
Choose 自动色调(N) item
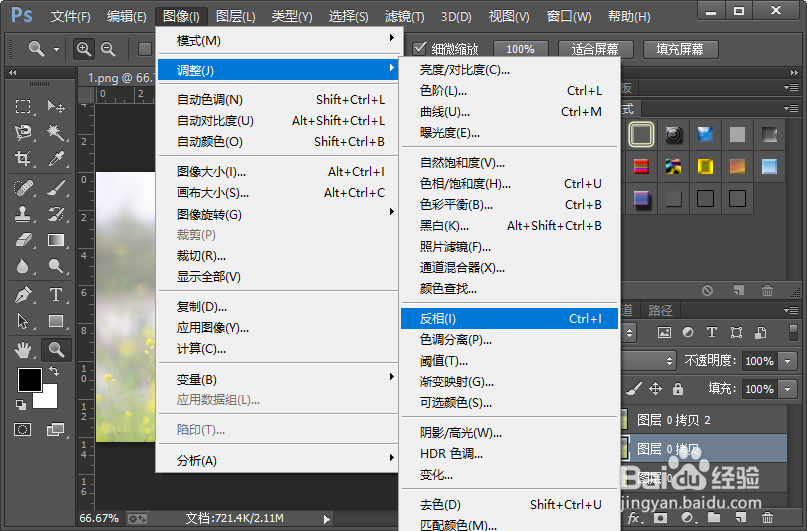[278, 99]
